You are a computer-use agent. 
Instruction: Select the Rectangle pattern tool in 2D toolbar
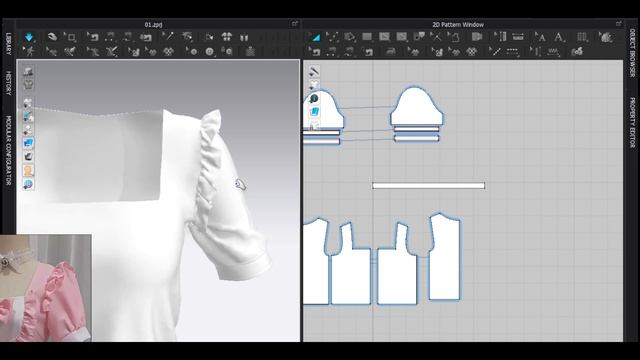pyautogui.click(x=367, y=37)
